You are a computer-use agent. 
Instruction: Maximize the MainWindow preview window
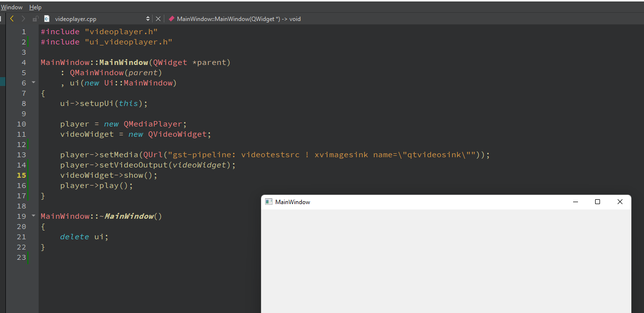click(597, 202)
